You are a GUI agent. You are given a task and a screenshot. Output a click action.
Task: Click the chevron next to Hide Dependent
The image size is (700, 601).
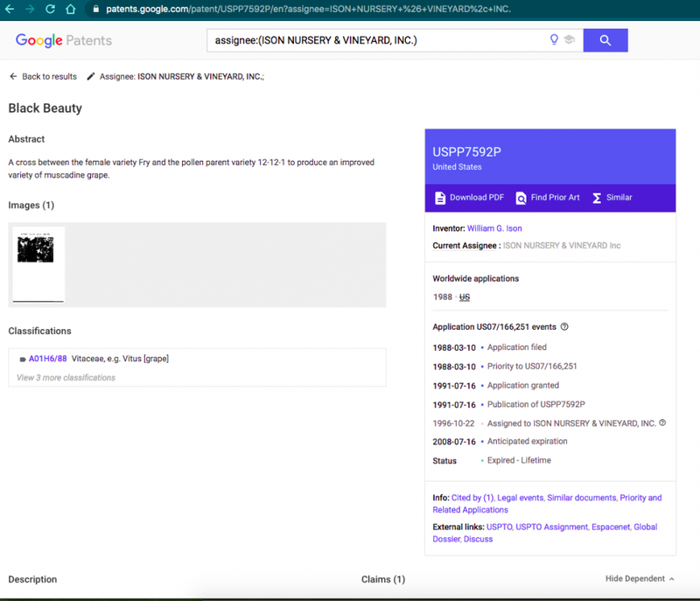[671, 578]
